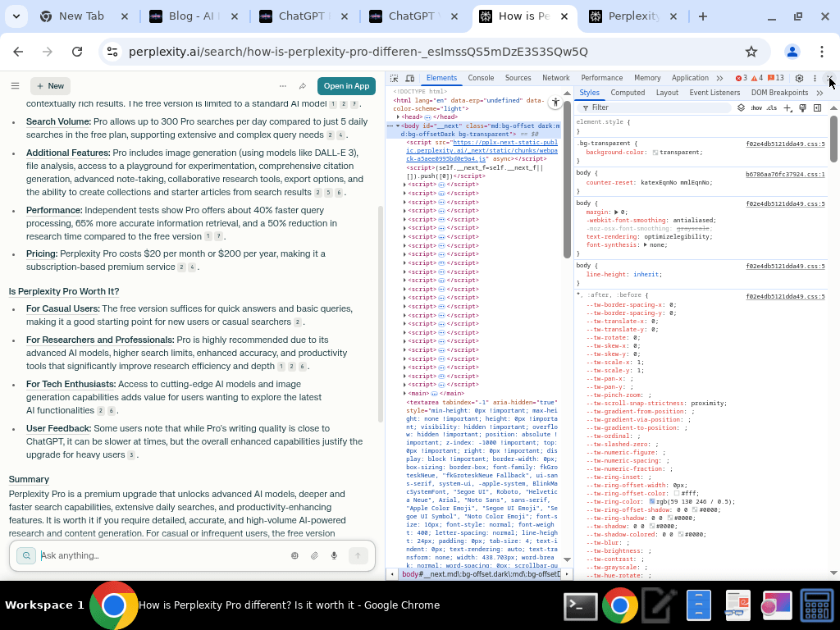Click the Open in App button

pyautogui.click(x=347, y=85)
